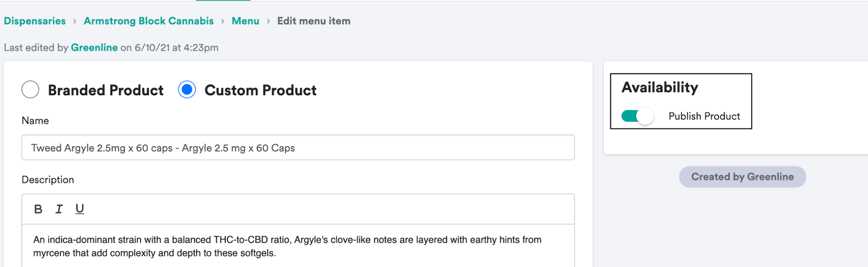Click the breadcrumb chevron after Dispensaries
868x267 pixels.
point(75,21)
